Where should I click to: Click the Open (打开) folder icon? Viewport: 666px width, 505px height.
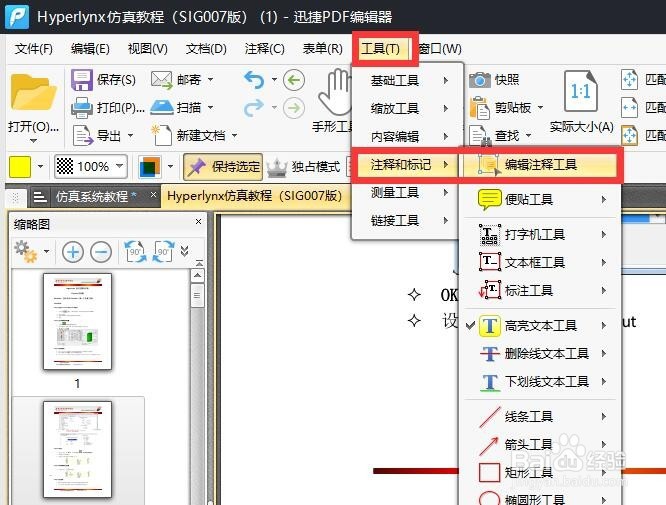pyautogui.click(x=33, y=93)
